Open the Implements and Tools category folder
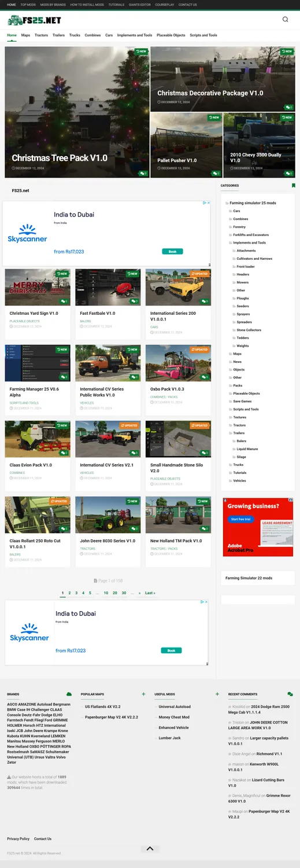Image resolution: width=300 pixels, height=868 pixels. point(250,243)
